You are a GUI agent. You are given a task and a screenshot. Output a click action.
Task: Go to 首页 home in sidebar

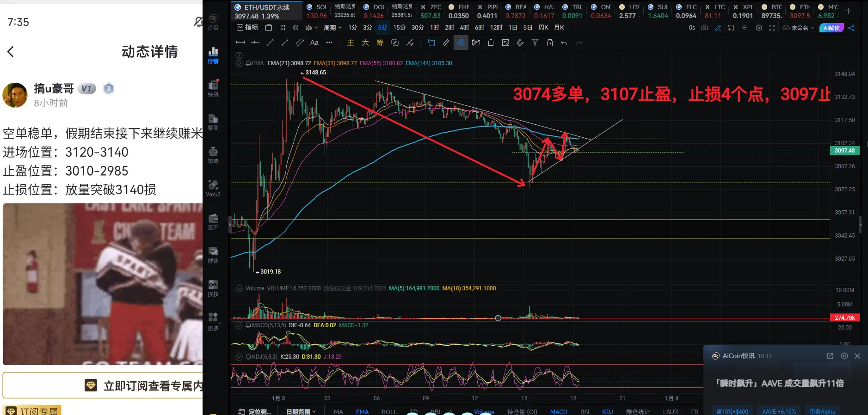213,22
